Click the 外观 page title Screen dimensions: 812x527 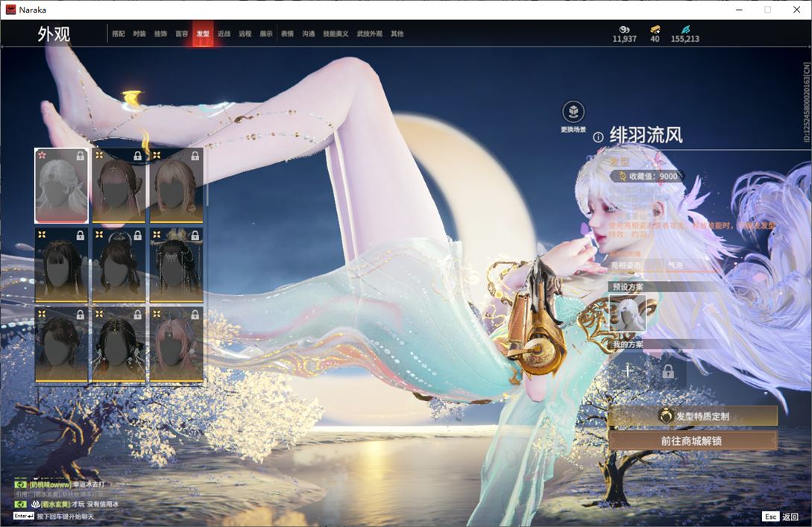tap(54, 34)
